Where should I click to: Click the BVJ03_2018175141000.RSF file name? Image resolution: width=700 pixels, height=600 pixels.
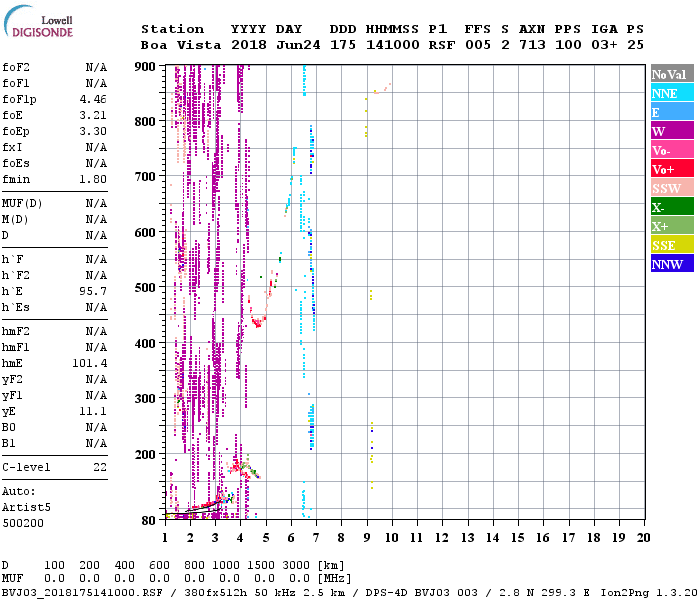point(82,593)
